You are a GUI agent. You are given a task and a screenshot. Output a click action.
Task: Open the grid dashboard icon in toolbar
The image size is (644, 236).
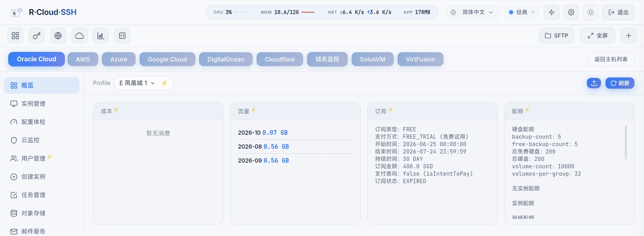(x=15, y=36)
